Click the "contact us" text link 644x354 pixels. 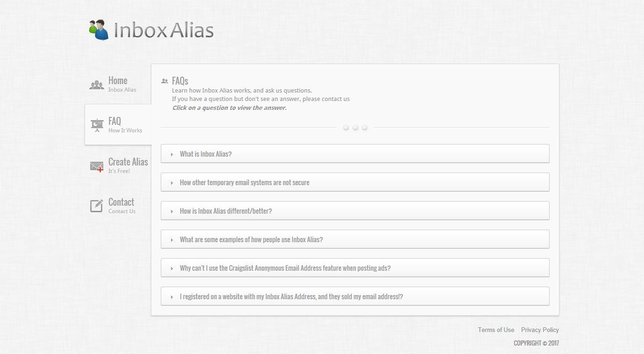coord(337,99)
